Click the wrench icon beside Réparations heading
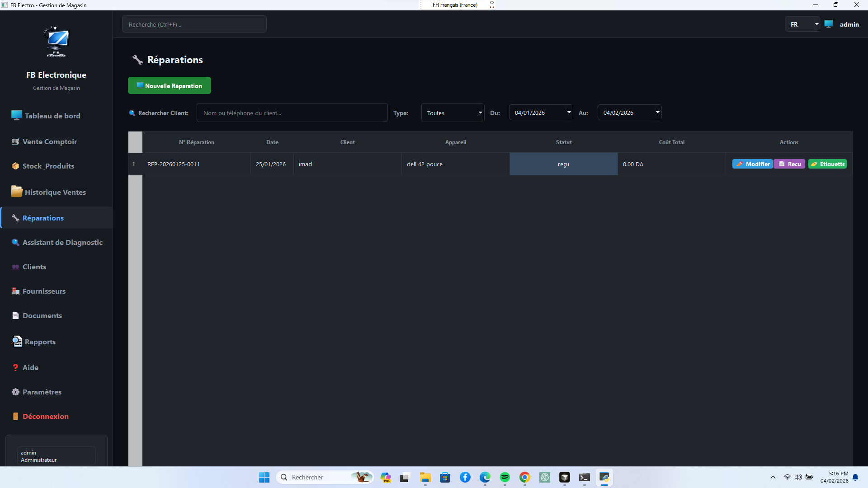The image size is (868, 488). [137, 60]
